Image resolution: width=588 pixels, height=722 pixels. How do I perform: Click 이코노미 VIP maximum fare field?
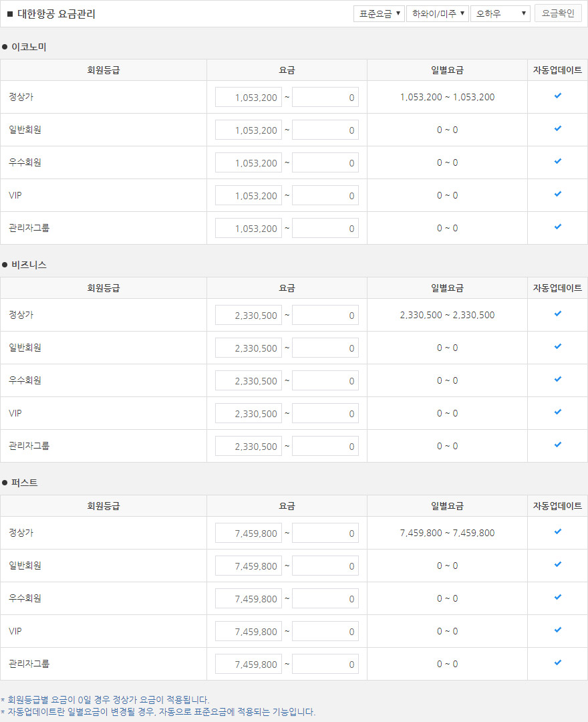[325, 195]
